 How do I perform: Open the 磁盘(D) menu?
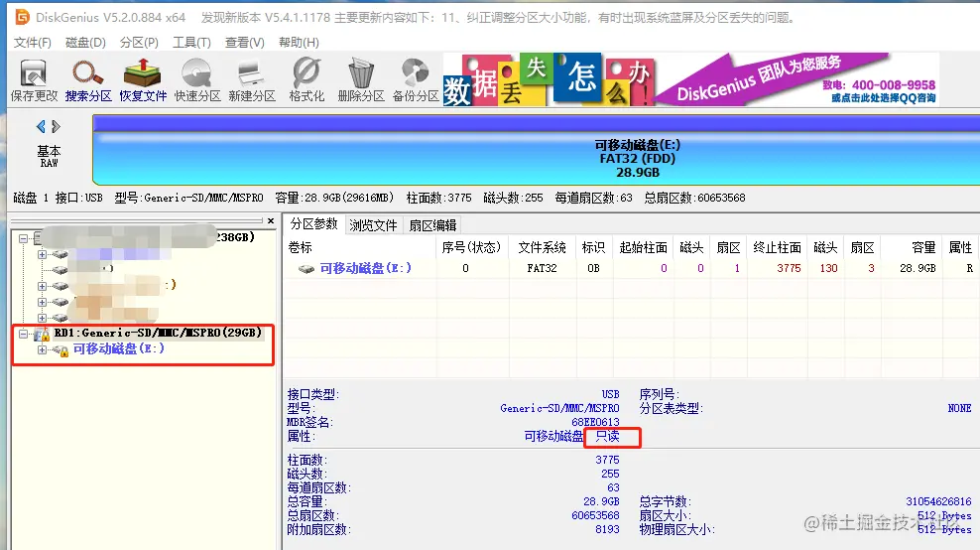click(x=85, y=42)
